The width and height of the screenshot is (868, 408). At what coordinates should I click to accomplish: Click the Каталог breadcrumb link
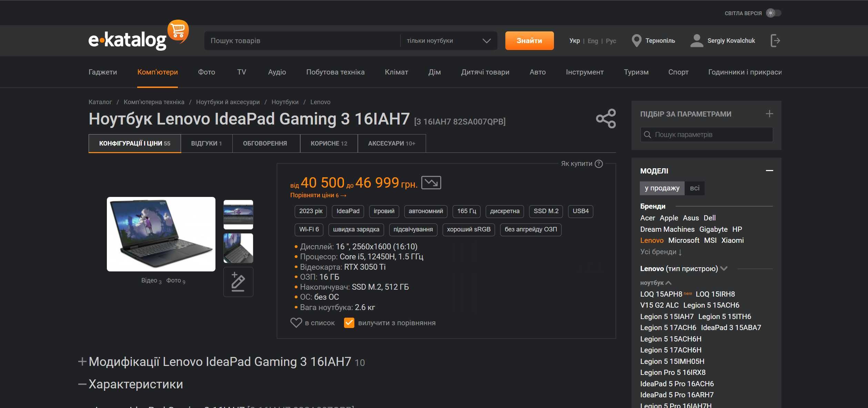coord(100,102)
